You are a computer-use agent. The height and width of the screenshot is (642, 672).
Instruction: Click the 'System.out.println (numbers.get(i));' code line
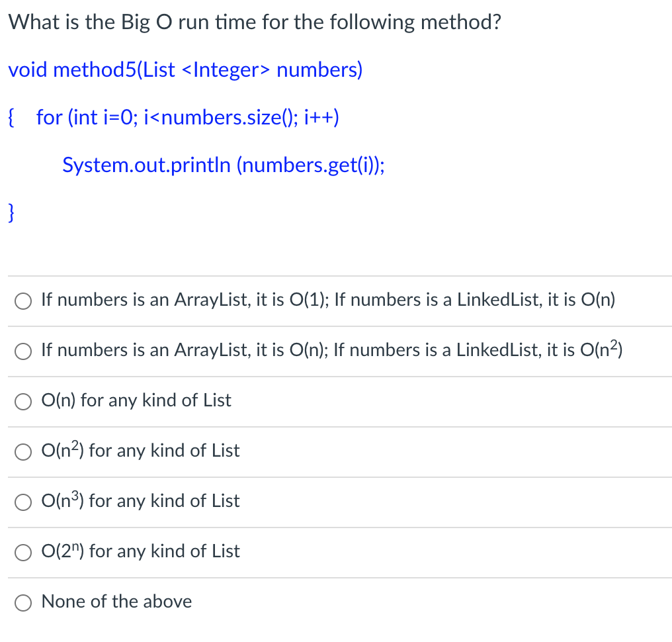(x=224, y=165)
